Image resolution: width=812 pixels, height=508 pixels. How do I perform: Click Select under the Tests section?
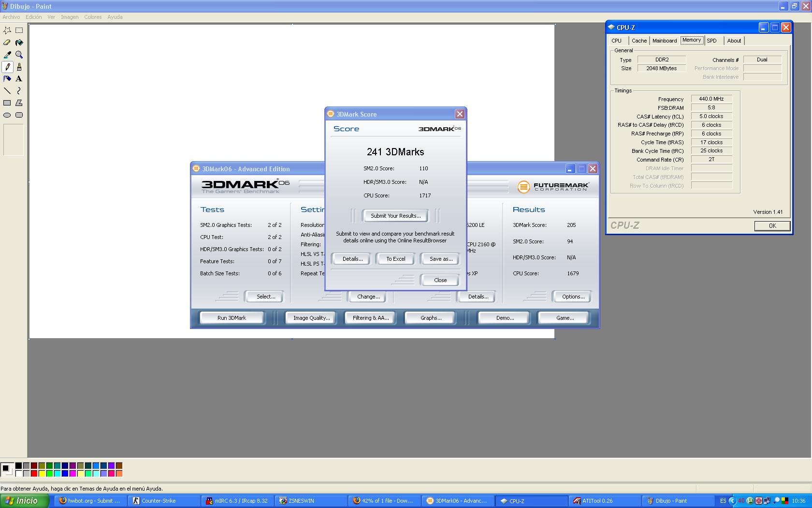click(265, 297)
